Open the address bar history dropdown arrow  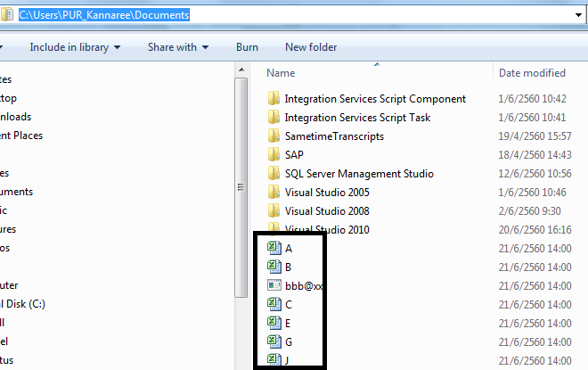(x=579, y=14)
